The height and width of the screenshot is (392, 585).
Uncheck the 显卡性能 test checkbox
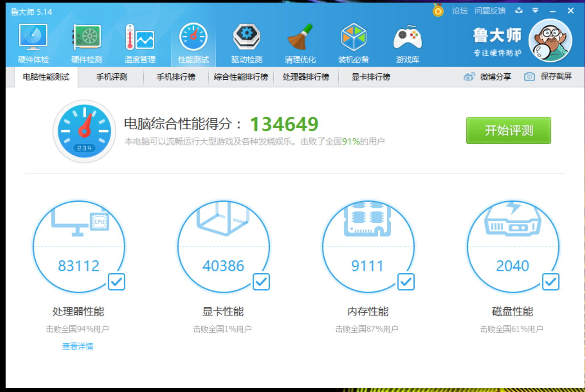tap(261, 282)
